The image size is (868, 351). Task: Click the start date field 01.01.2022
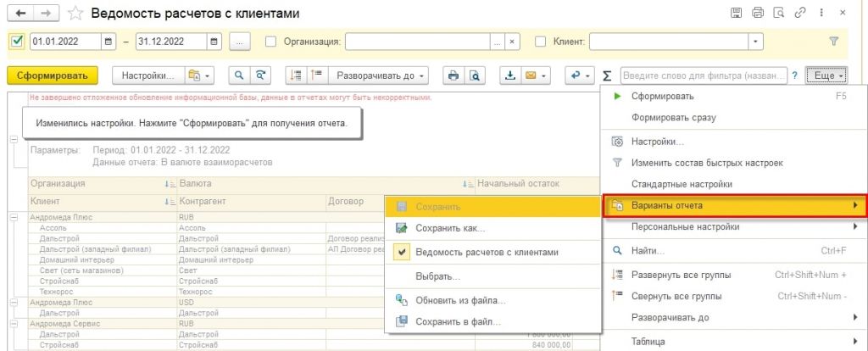(65, 42)
